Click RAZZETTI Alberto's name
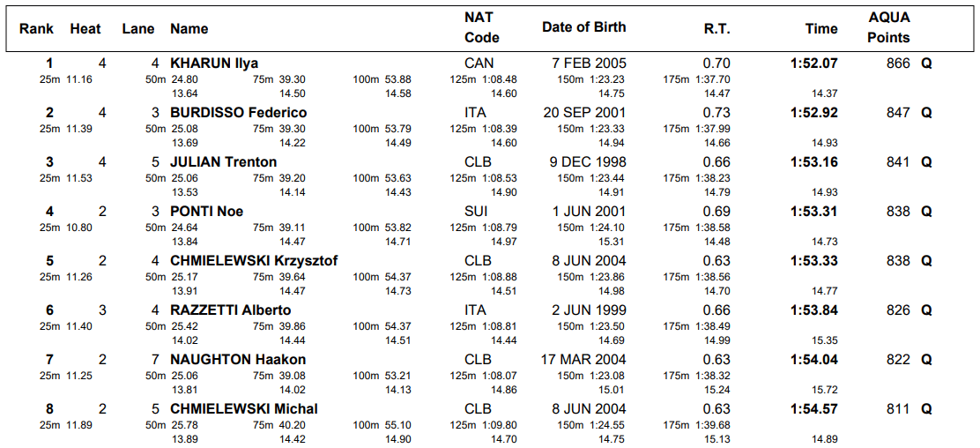Screen dimensions: 980x448 click(x=230, y=310)
